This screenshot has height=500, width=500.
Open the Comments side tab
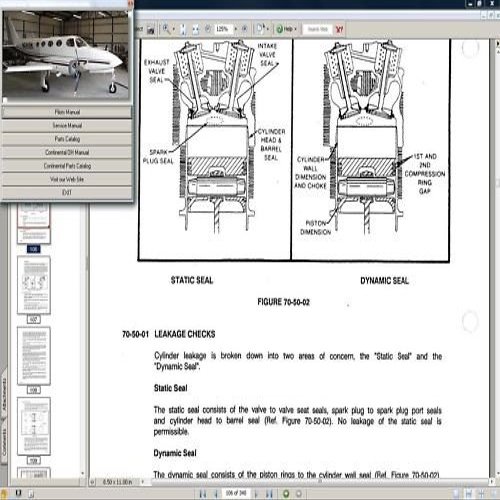click(x=4, y=442)
